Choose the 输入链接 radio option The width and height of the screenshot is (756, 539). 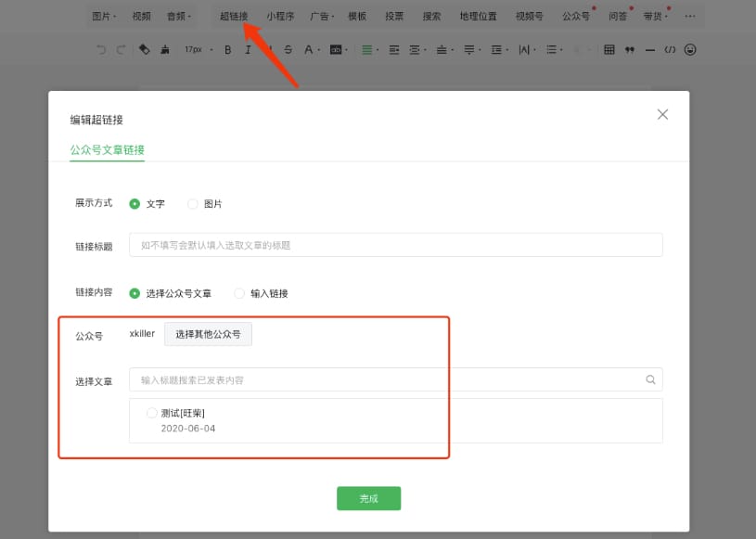(x=239, y=293)
